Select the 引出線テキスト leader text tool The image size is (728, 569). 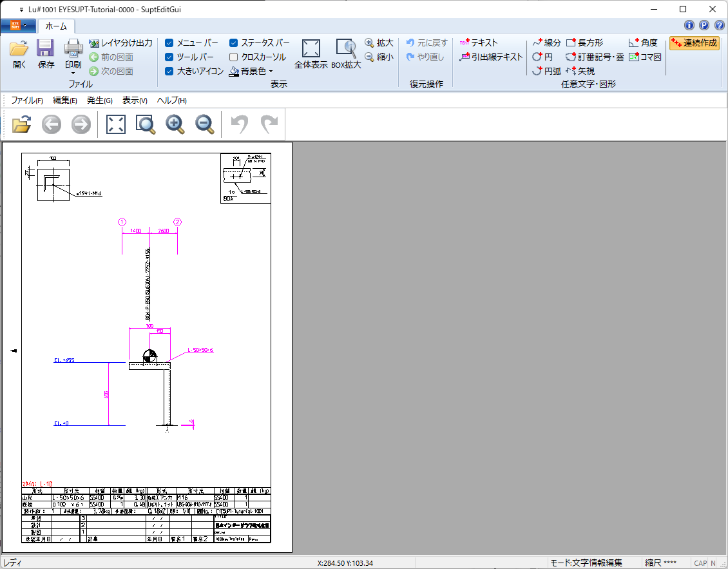(x=491, y=57)
